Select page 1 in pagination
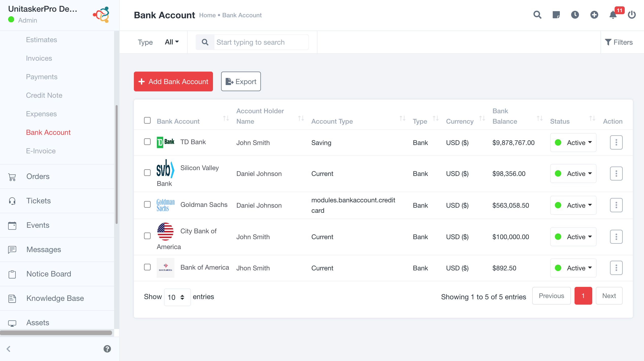The height and width of the screenshot is (361, 644). tap(583, 296)
